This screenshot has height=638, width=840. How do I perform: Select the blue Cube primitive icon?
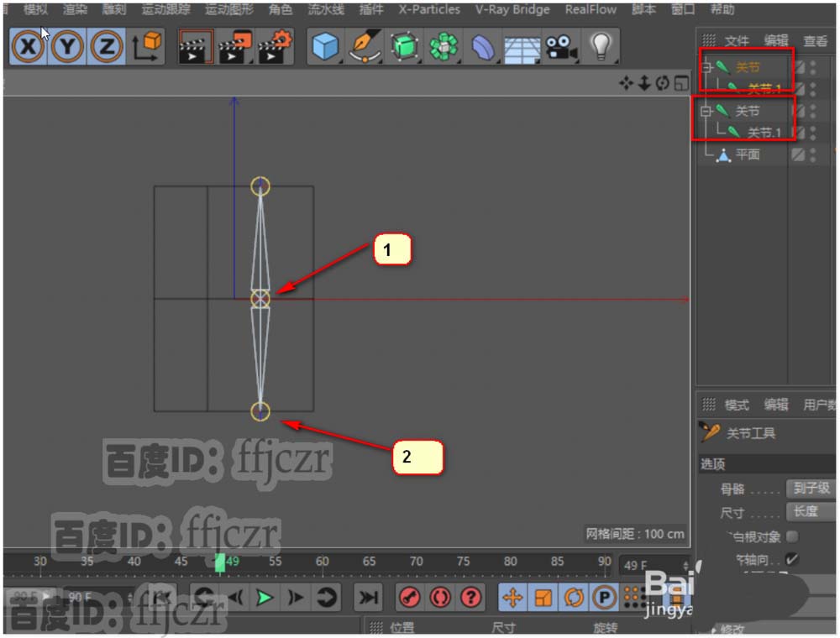[x=325, y=46]
